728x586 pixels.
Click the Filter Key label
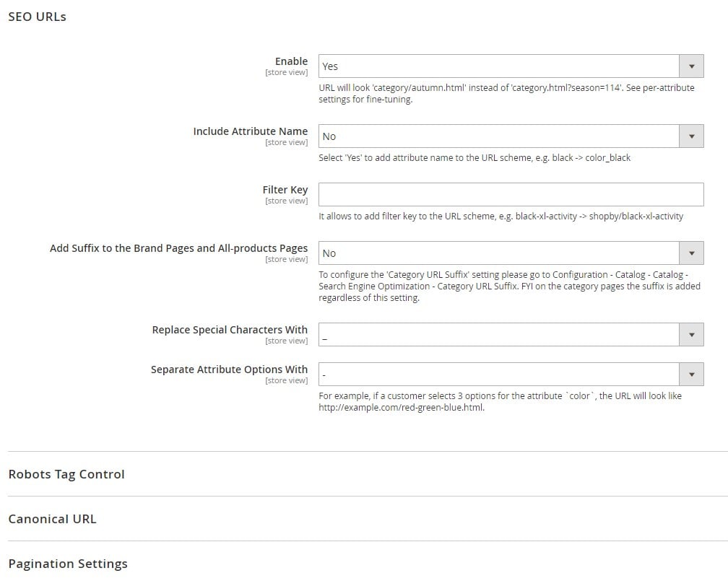click(285, 190)
